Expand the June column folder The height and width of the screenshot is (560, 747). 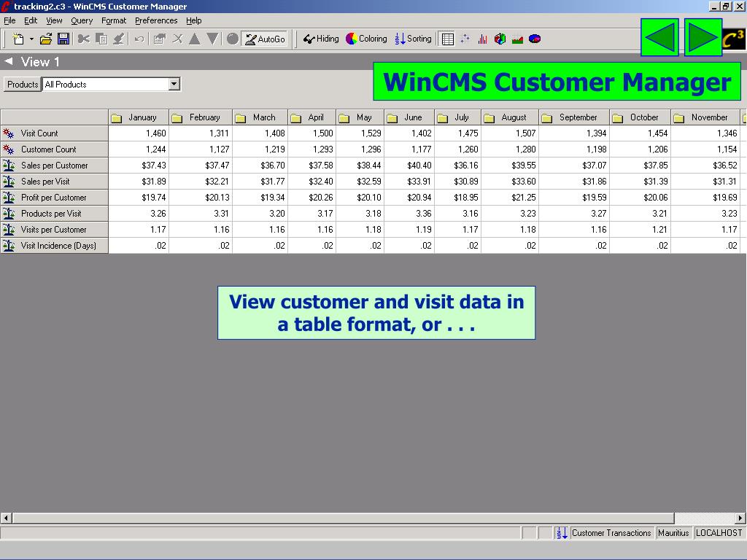392,118
